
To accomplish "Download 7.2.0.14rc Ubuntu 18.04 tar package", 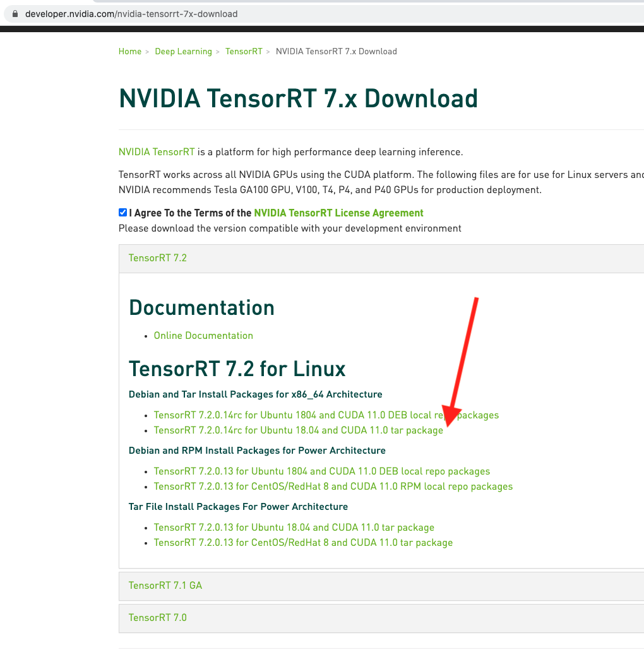I will [x=298, y=430].
